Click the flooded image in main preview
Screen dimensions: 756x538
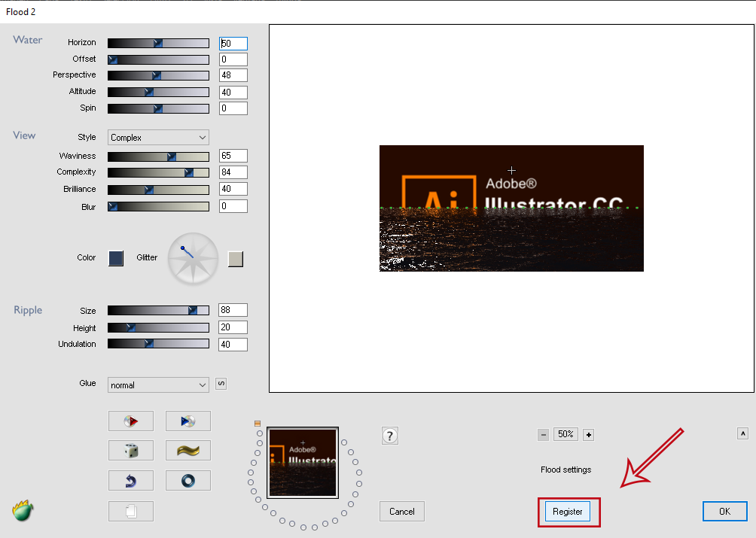point(511,208)
